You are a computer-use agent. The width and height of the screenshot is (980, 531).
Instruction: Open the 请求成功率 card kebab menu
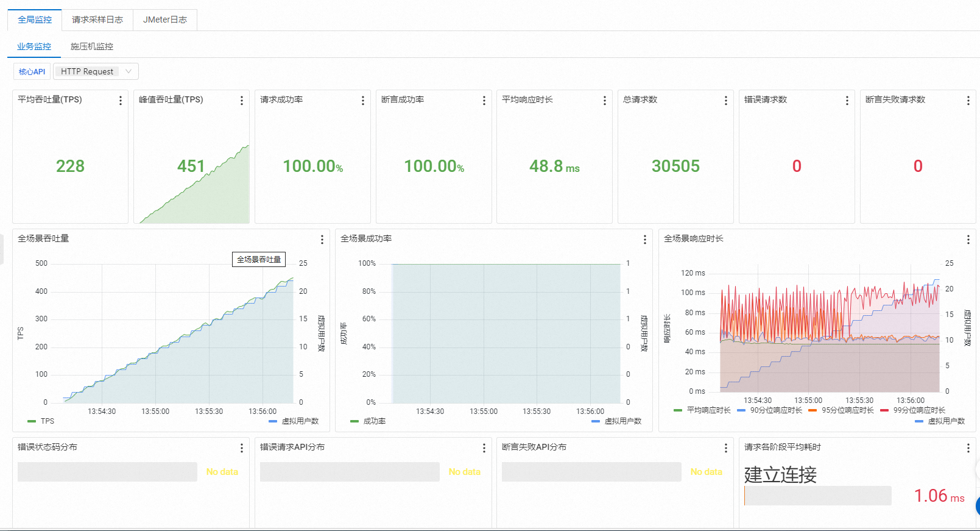pyautogui.click(x=363, y=101)
